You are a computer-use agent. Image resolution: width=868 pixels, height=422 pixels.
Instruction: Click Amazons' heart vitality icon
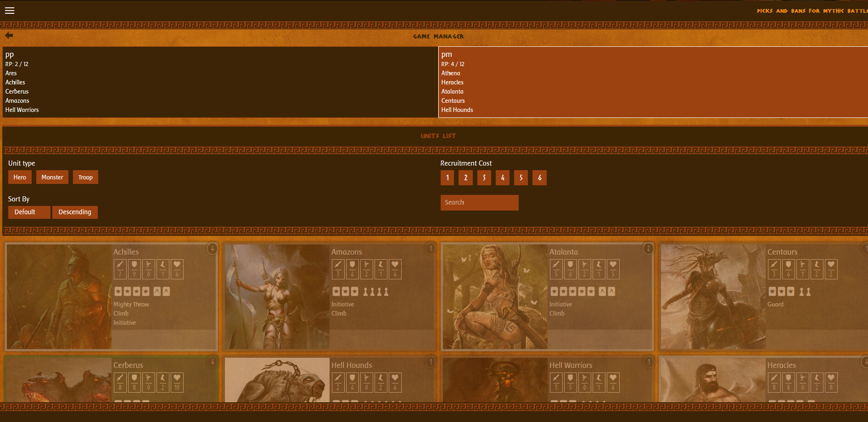pos(395,269)
